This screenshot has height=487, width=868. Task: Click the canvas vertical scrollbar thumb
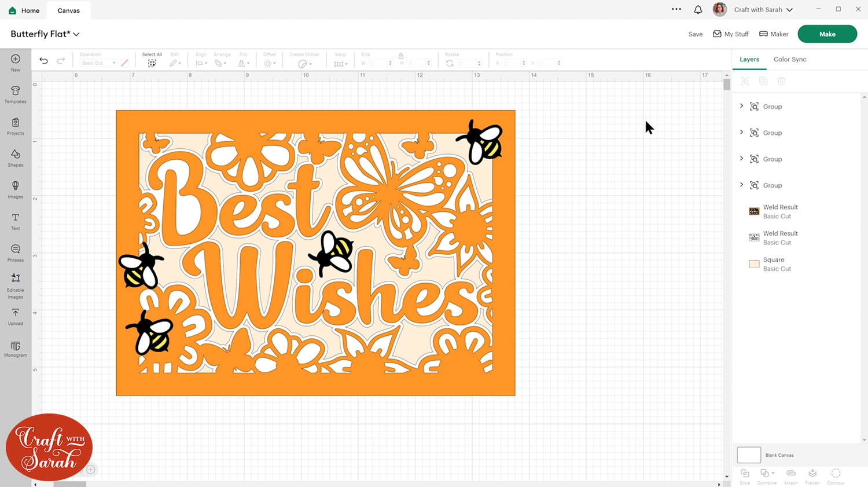(x=727, y=85)
